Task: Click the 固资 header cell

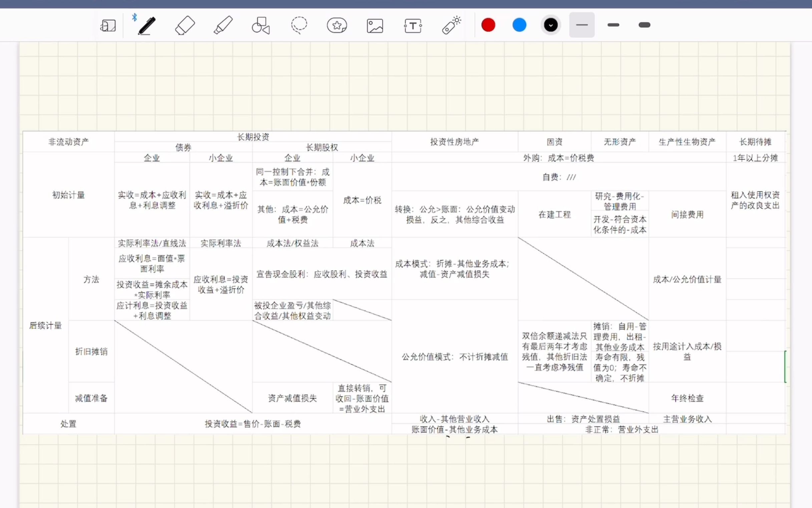Action: tap(554, 142)
